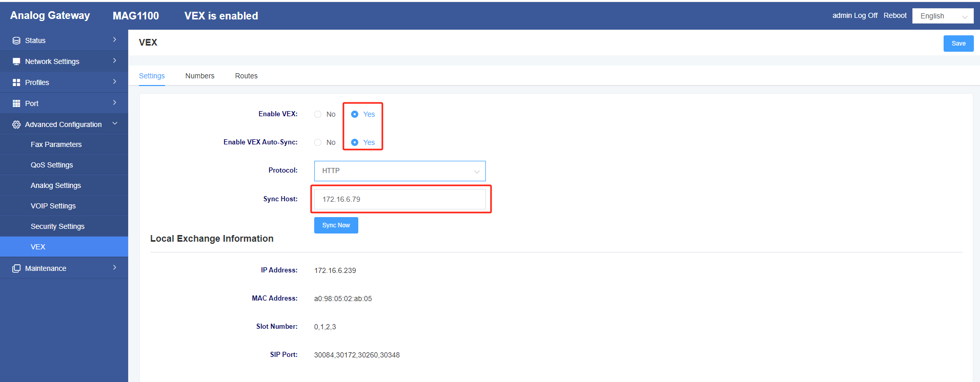Click the Analog Gateway title

pyautogui.click(x=50, y=15)
